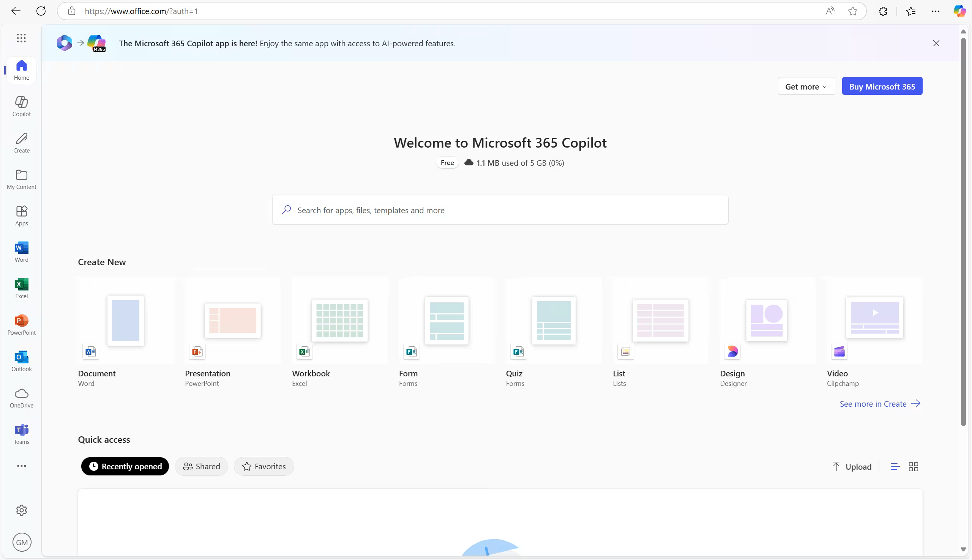Screen dimensions: 972x560
Task: Select the Recently opened tab
Action: click(125, 467)
